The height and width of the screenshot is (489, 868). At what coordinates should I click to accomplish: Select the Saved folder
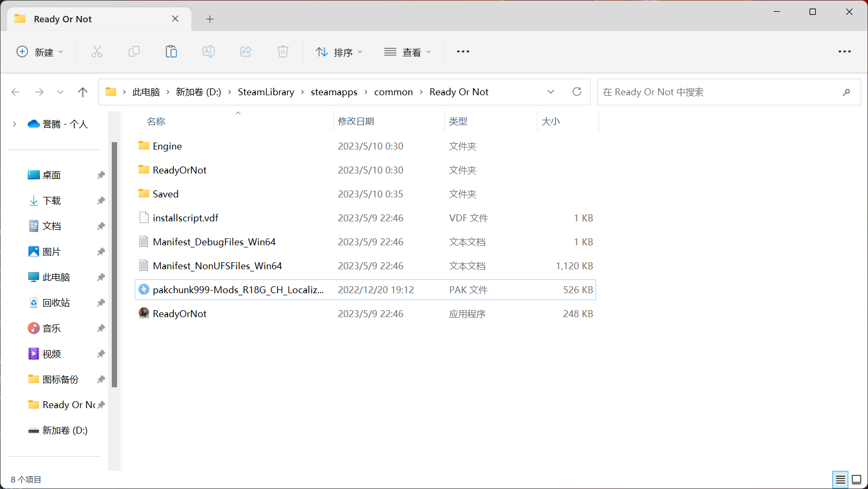(x=365, y=194)
